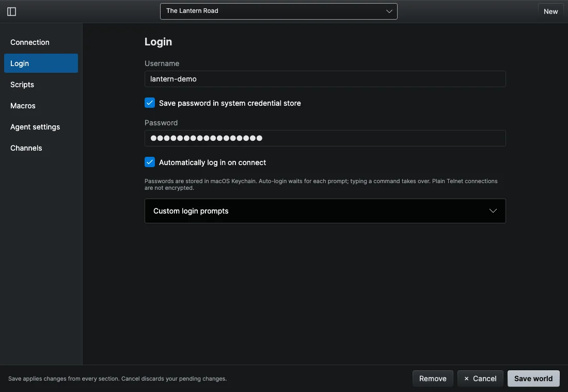Expand Custom login prompts section

325,211
